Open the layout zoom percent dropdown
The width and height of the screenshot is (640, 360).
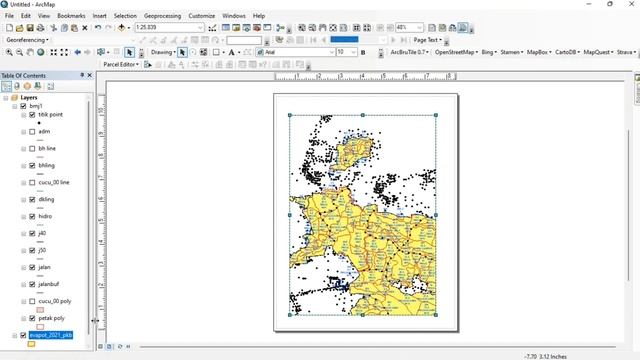pos(420,28)
